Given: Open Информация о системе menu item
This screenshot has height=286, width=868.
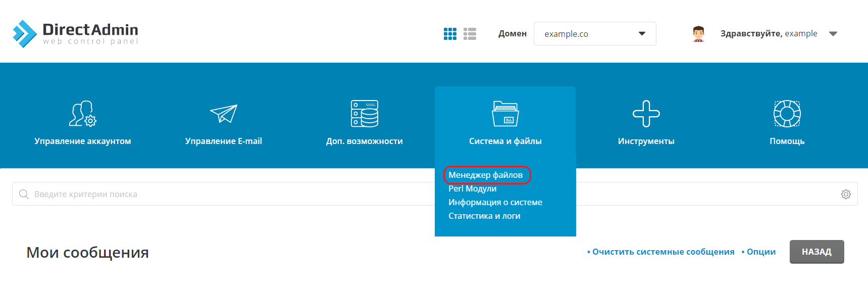Looking at the screenshot, I should point(495,202).
